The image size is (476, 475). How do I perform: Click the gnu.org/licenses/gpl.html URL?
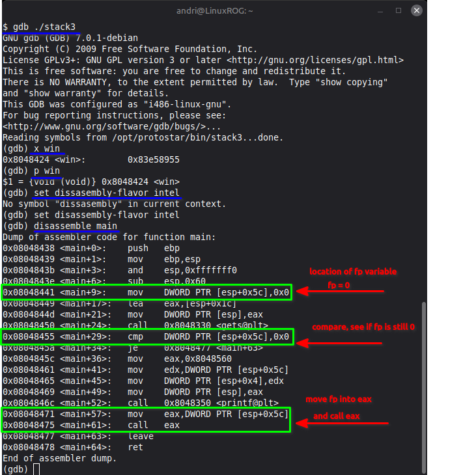pos(315,60)
